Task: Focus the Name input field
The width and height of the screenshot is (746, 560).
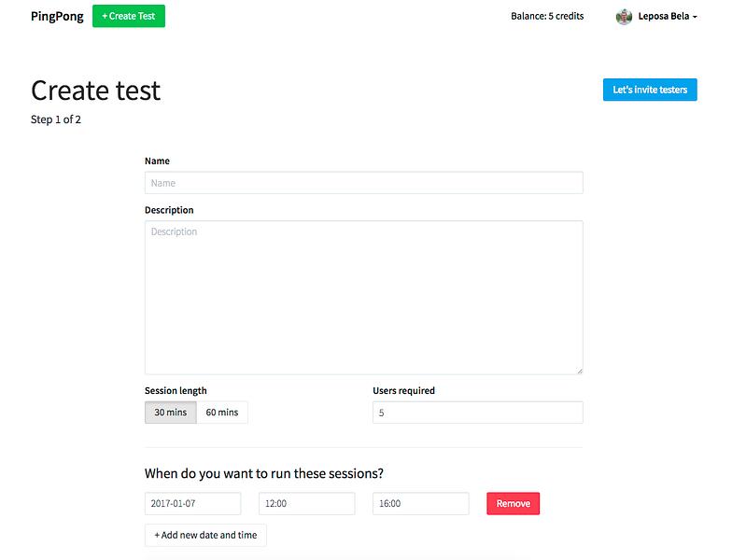Action: coord(363,183)
